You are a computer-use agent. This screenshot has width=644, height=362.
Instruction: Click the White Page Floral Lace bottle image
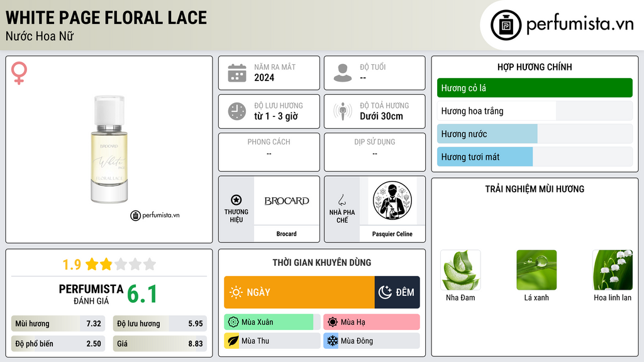(109, 150)
